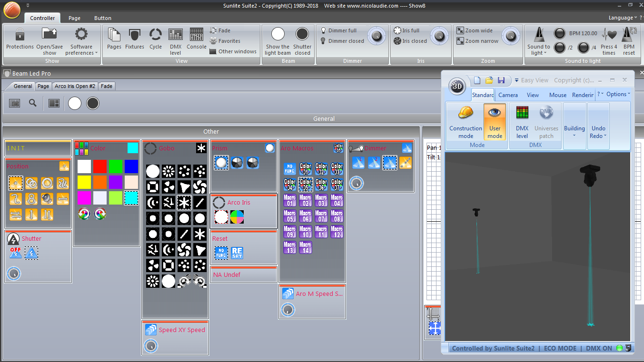Open the Cycle view
Screen dimensions: 644x362
pyautogui.click(x=156, y=39)
